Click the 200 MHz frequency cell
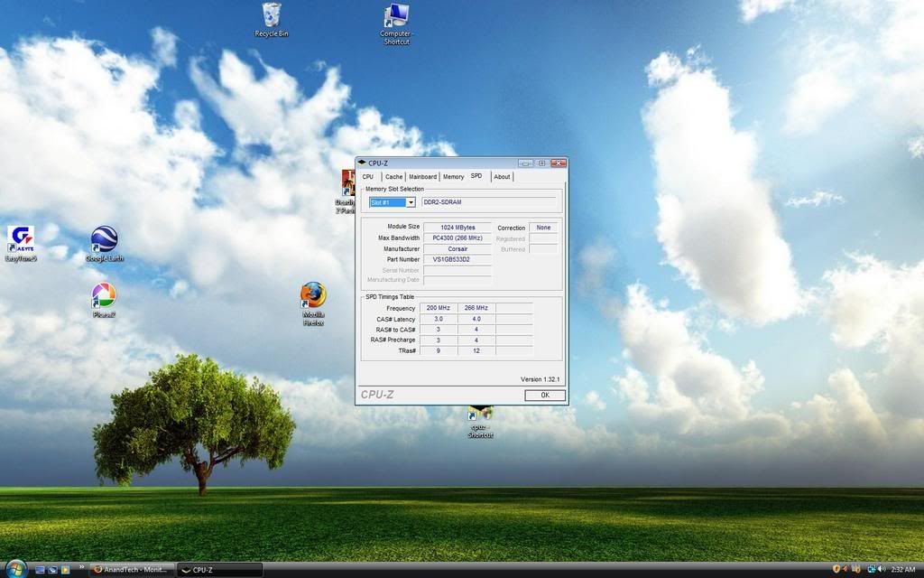The width and height of the screenshot is (924, 578). [x=439, y=308]
